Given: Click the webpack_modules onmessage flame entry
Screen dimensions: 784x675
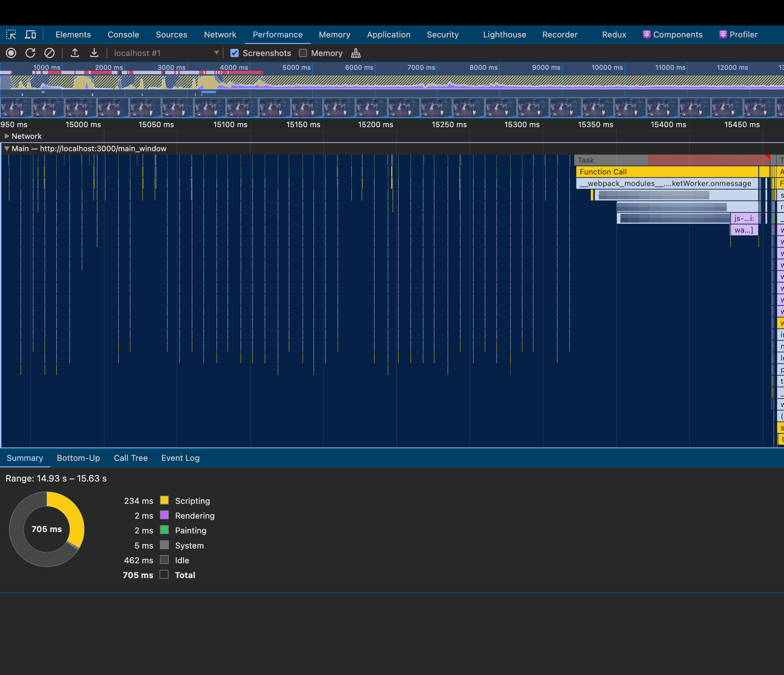Looking at the screenshot, I should (x=666, y=184).
